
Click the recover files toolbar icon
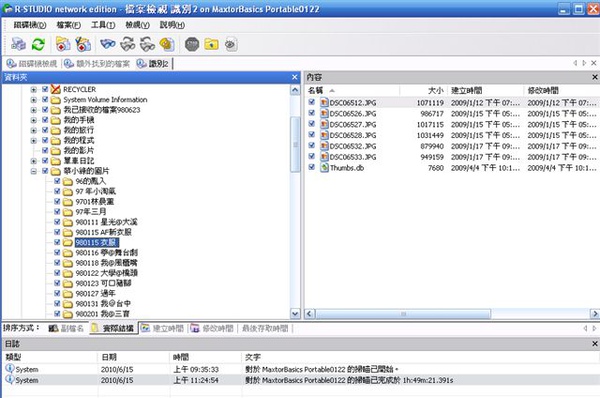63,44
